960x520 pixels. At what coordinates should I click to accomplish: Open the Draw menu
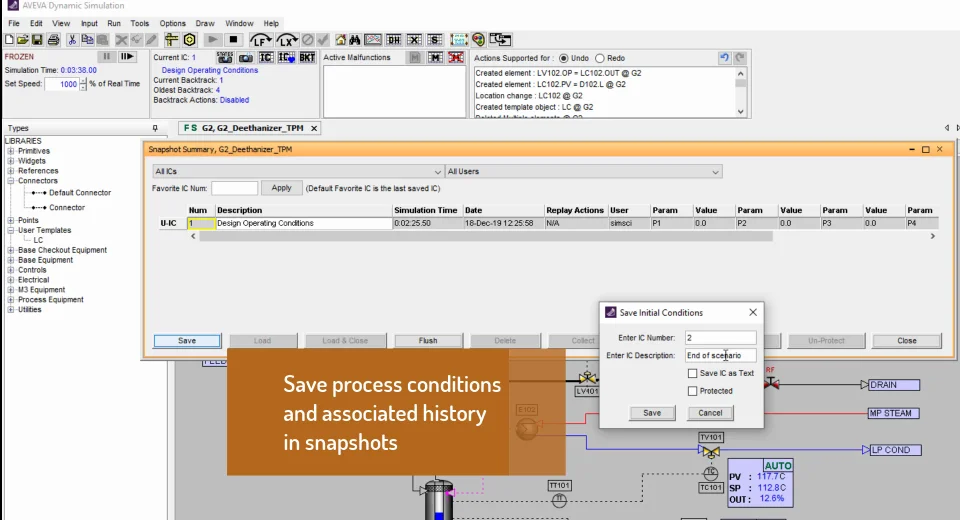[205, 23]
